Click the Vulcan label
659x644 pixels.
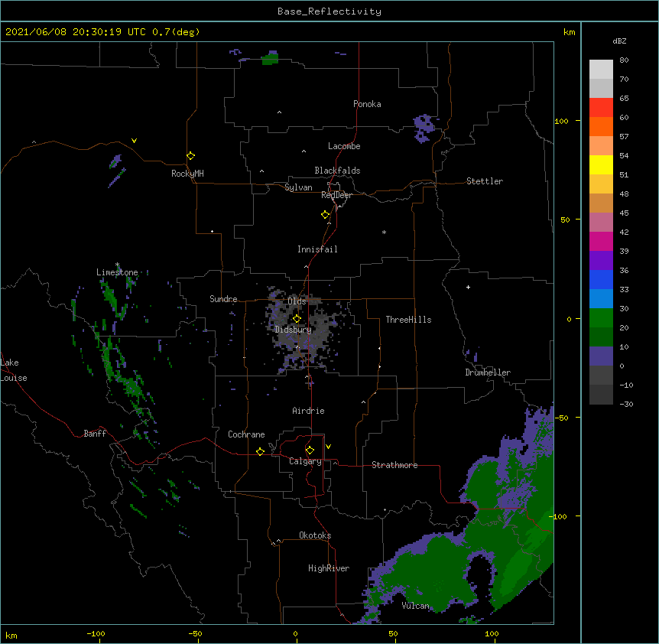point(415,606)
